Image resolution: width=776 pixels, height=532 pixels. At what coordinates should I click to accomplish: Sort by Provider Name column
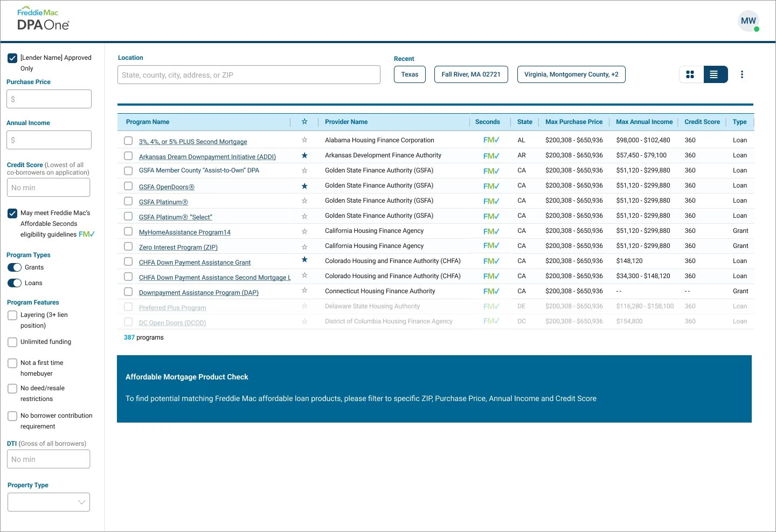tap(346, 122)
